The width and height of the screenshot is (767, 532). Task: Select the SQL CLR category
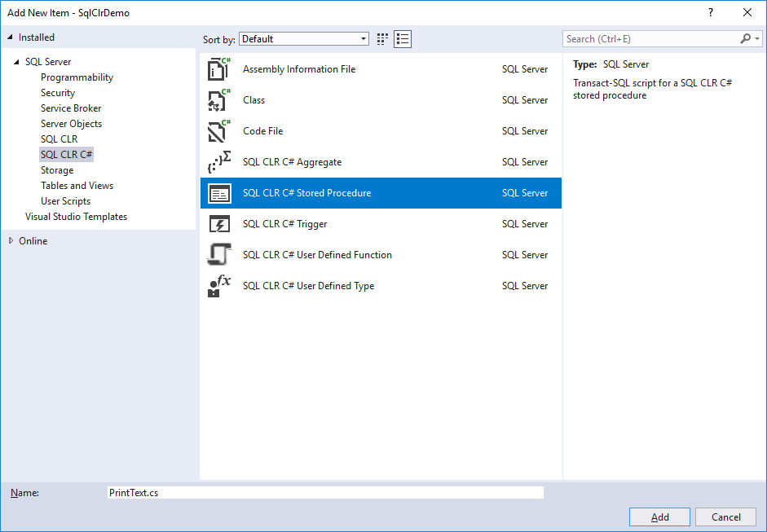coord(59,139)
